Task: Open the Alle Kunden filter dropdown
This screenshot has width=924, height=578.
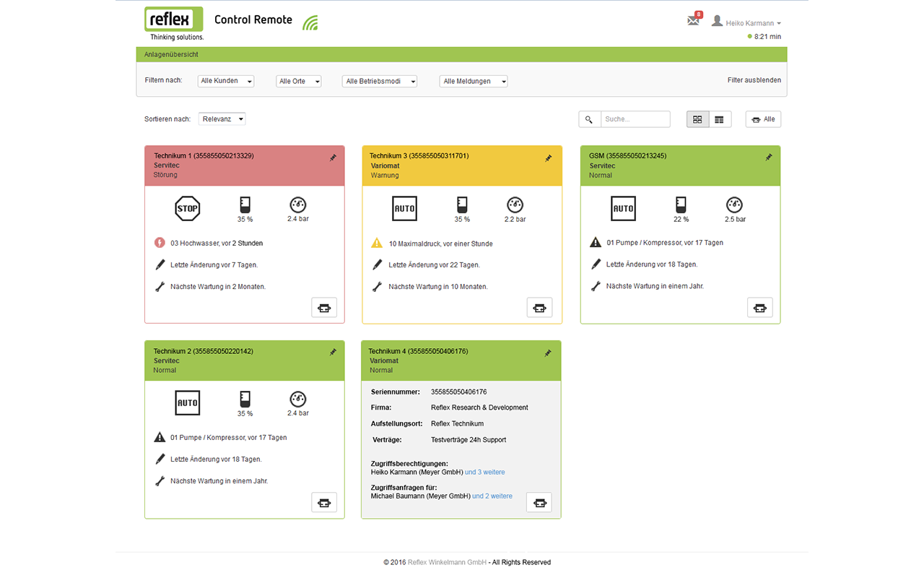Action: click(226, 82)
